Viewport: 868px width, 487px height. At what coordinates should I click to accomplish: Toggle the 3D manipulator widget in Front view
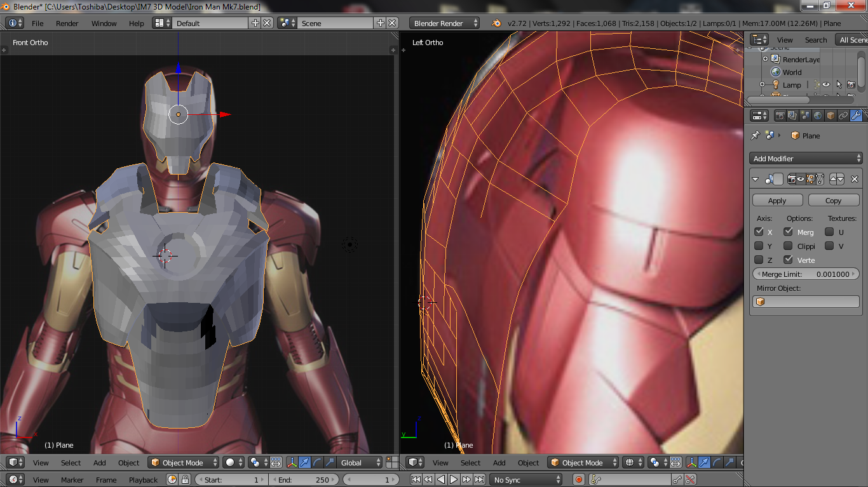coord(292,462)
